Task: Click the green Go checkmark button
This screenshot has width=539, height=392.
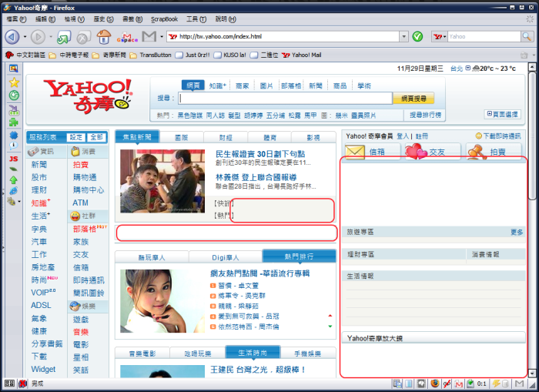Action: pyautogui.click(x=417, y=36)
